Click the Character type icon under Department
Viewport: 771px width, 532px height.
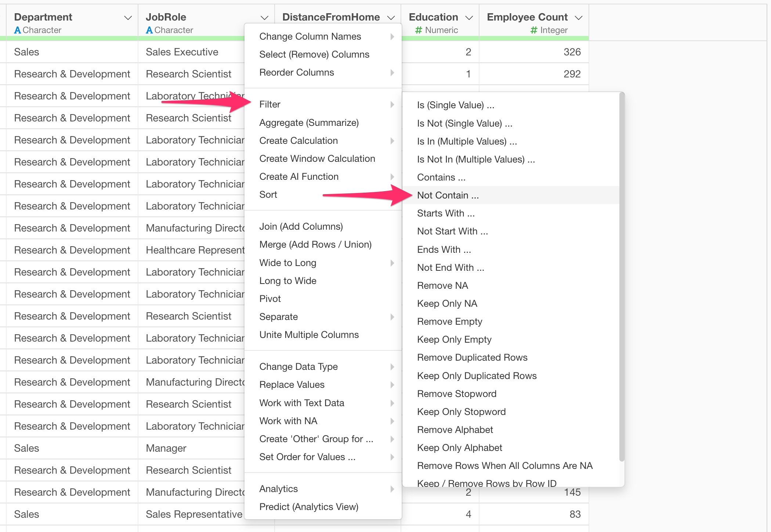[x=17, y=30]
